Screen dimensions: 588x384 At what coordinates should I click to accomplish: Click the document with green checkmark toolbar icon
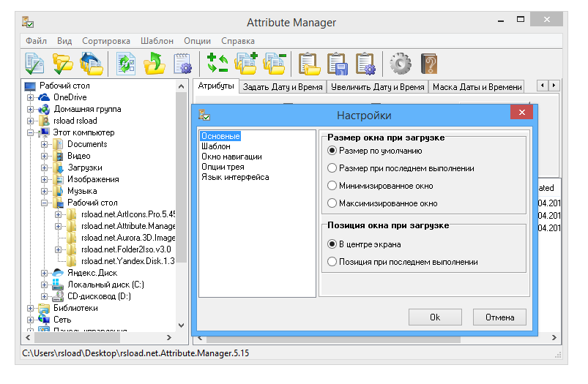coord(34,64)
